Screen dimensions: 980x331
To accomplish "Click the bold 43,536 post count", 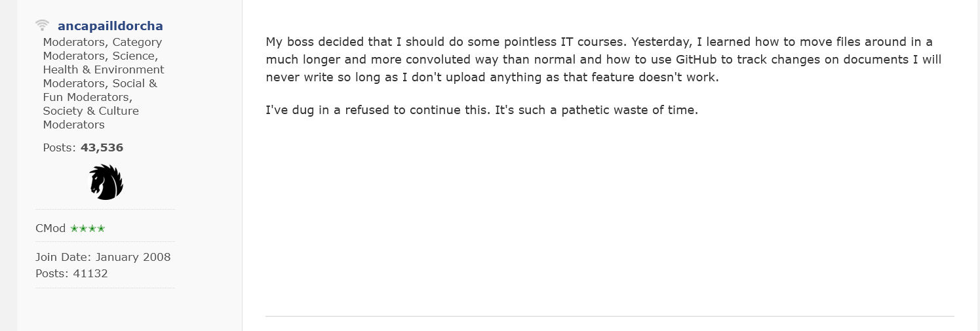I will 102,147.
